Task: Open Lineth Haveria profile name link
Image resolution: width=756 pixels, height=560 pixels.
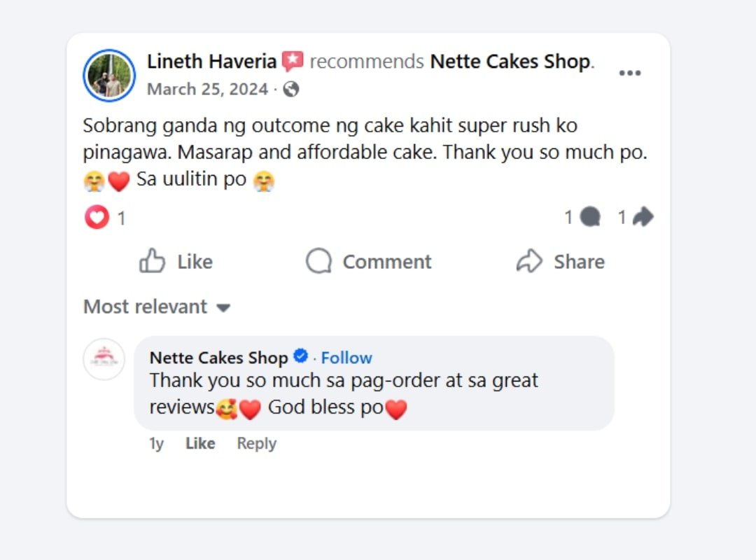Action: point(211,62)
